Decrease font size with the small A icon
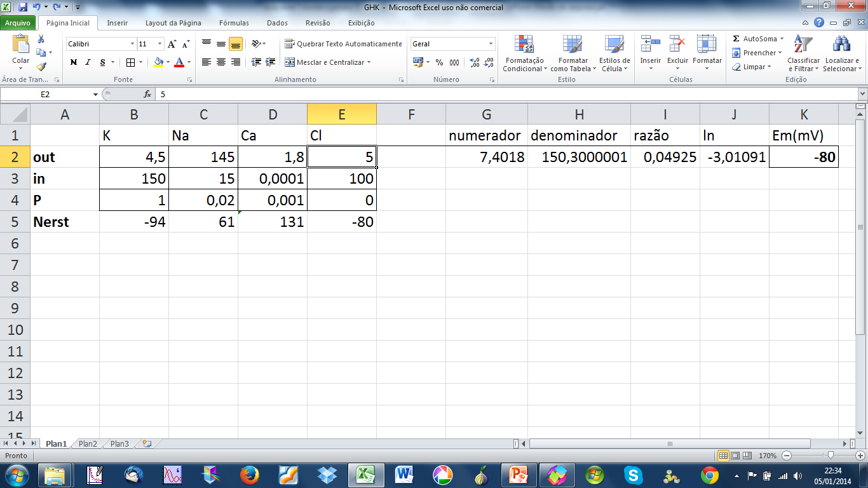Screen dimensions: 868x488 (186, 44)
